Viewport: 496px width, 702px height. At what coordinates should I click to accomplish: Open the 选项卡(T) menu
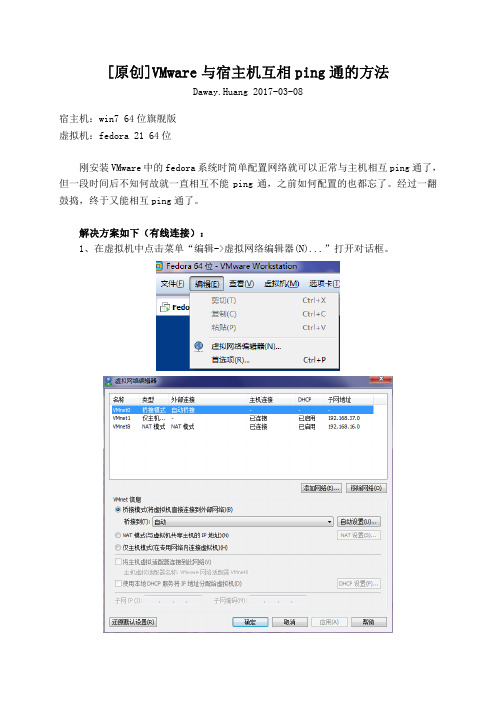(x=324, y=284)
